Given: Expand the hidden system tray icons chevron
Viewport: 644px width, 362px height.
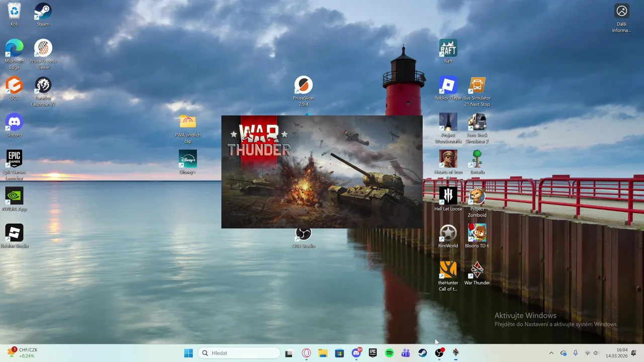Looking at the screenshot, I should [x=551, y=353].
